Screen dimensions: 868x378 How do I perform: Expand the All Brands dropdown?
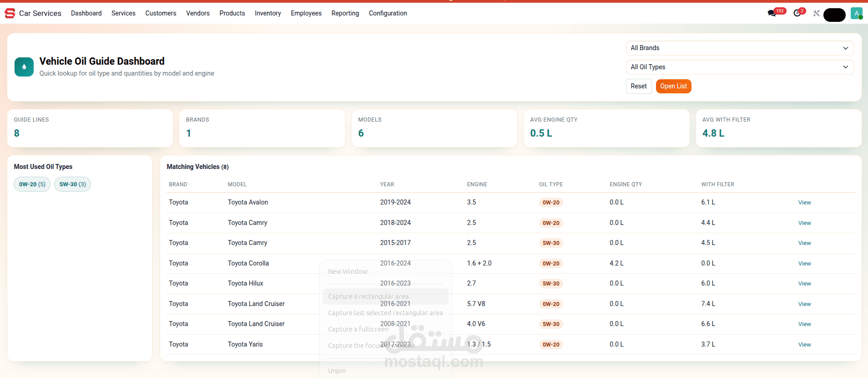pyautogui.click(x=740, y=48)
